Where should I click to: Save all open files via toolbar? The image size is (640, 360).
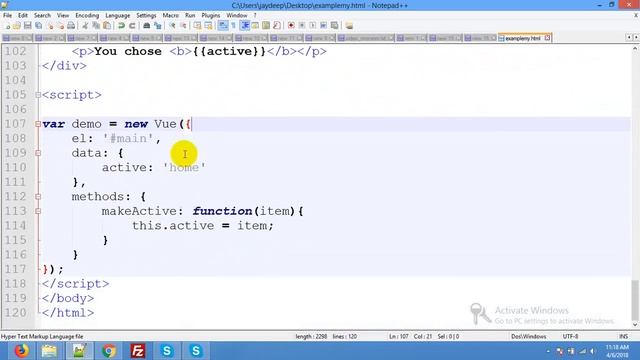38,26
